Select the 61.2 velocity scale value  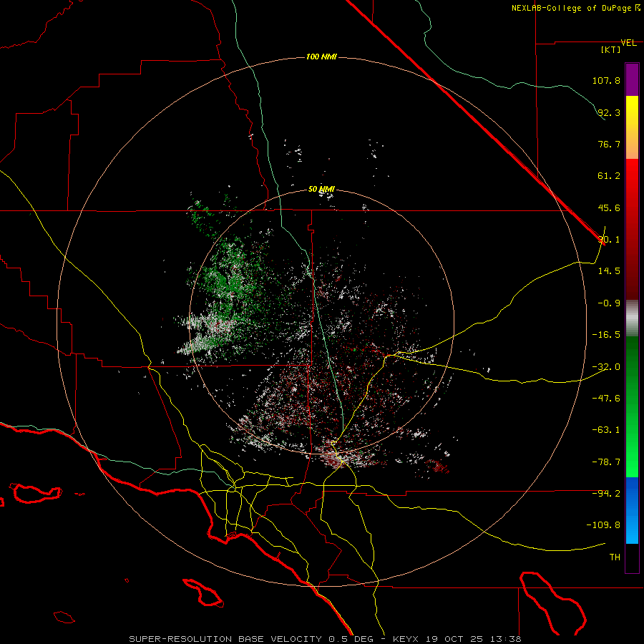[x=609, y=176]
